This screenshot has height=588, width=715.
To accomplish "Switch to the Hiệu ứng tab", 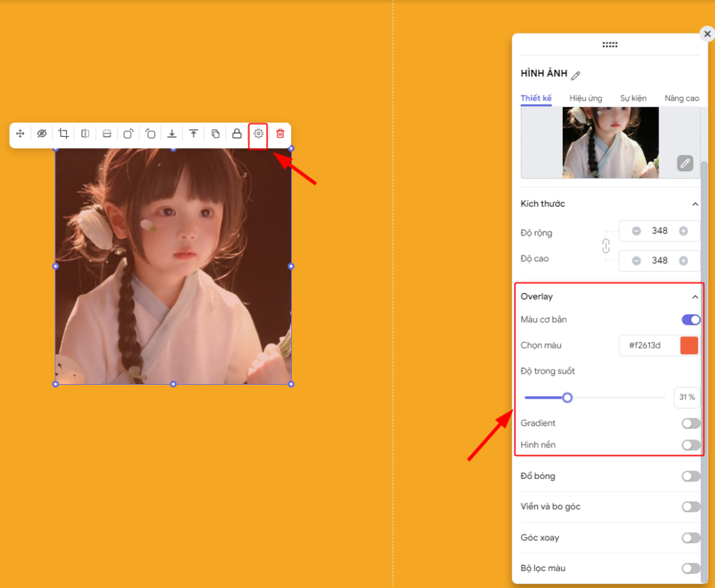I will coord(586,98).
